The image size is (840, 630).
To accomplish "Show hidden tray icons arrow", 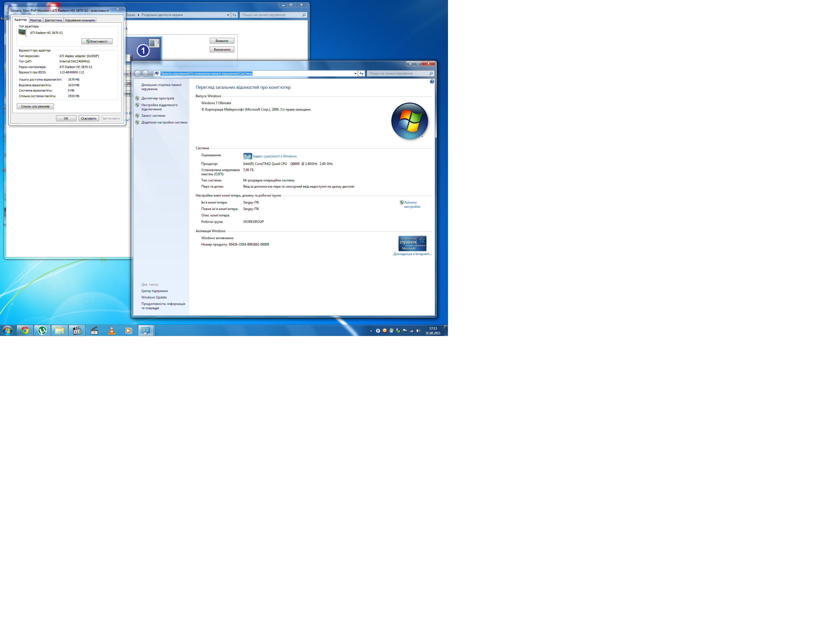I will 371,331.
